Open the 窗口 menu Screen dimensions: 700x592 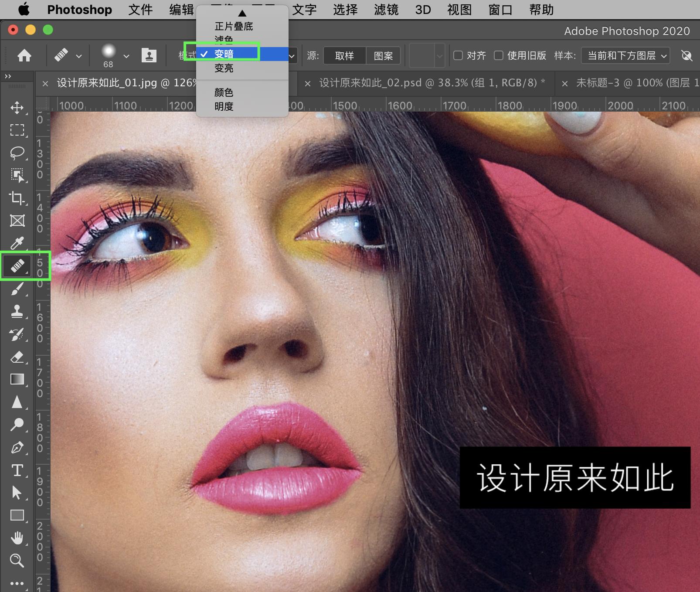[x=500, y=10]
